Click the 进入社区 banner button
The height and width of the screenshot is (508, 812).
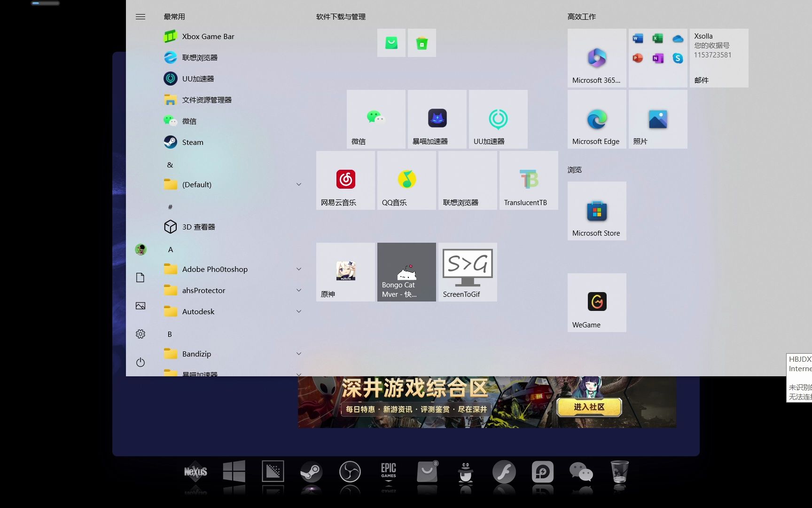coord(589,407)
